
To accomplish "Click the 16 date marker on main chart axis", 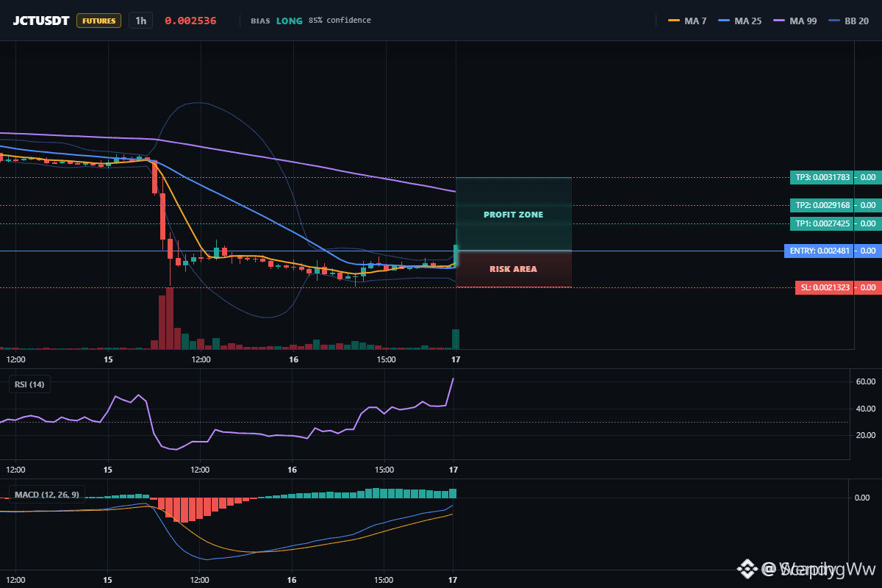I will coord(293,359).
